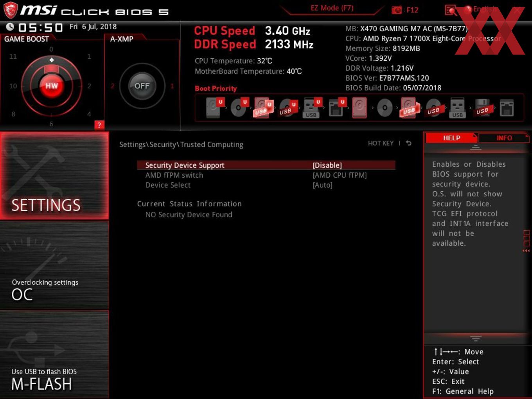This screenshot has height=399, width=532.
Task: Open the [Auto] value dropdown
Action: tap(322, 185)
